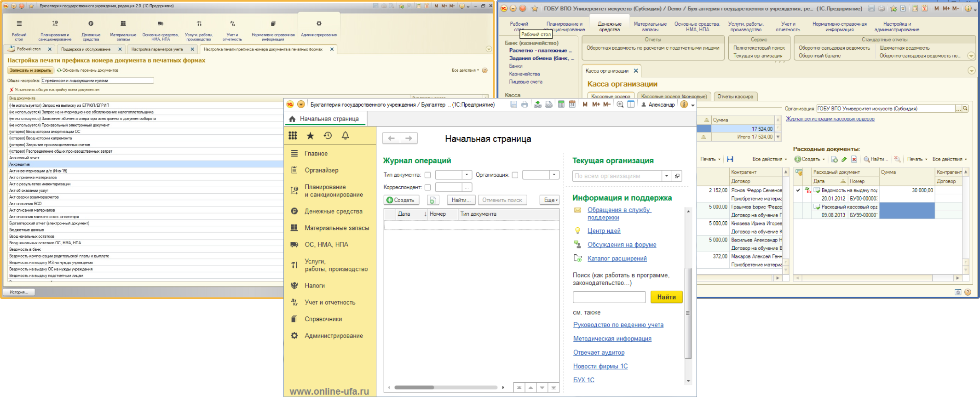The image size is (980, 397).
Task: Click the search input field above the Найти button
Action: pos(609,297)
